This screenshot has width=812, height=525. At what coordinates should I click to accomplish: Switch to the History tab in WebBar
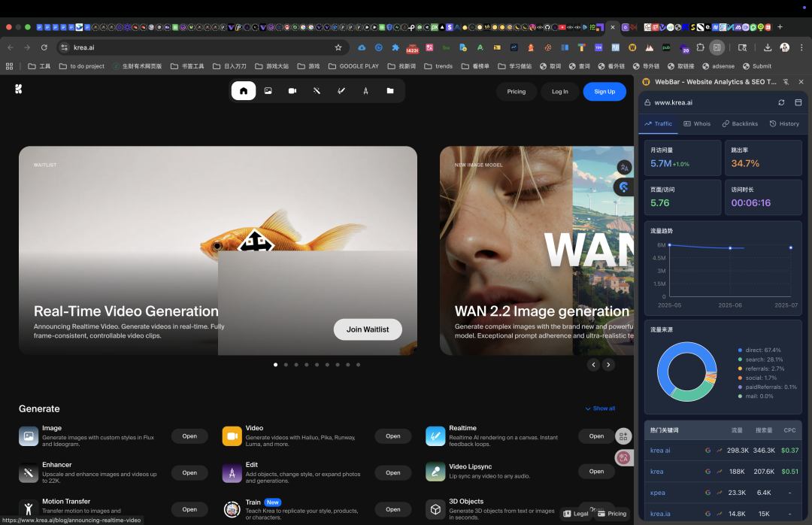pos(784,124)
